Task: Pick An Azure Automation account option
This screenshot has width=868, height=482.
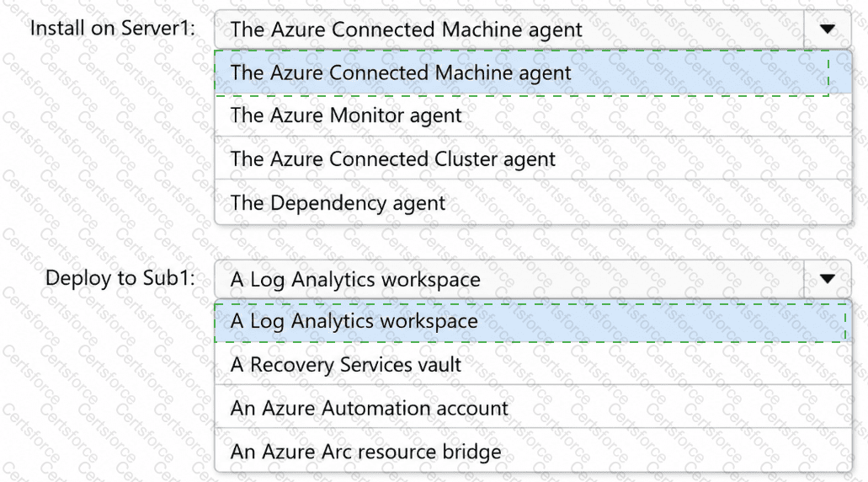Action: pos(533,407)
